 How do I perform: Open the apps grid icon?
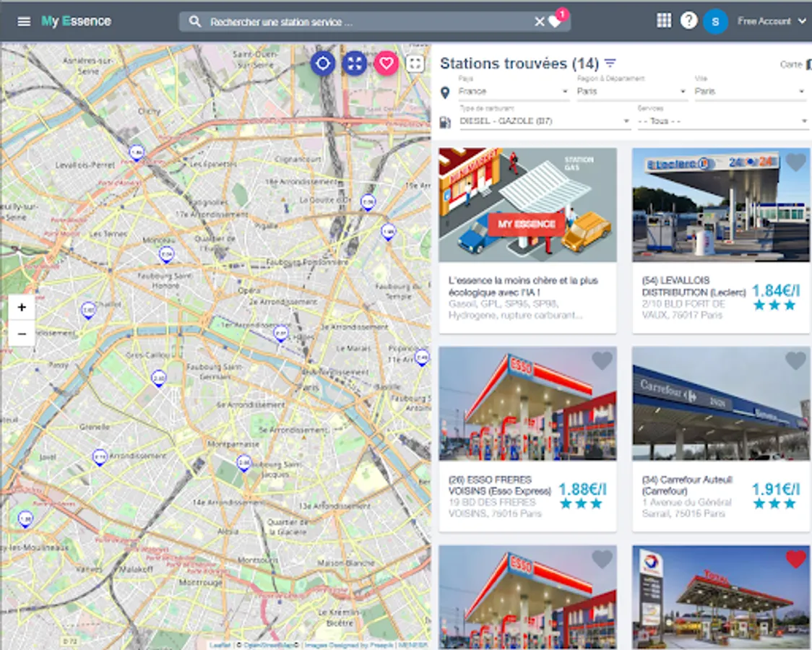pos(663,21)
